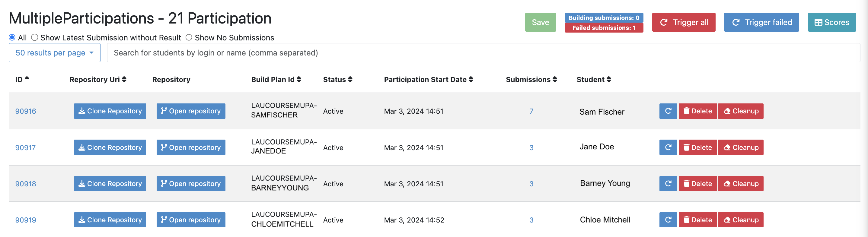868x237 pixels.
Task: Cleanup Jane Doe's build plan
Action: click(741, 147)
